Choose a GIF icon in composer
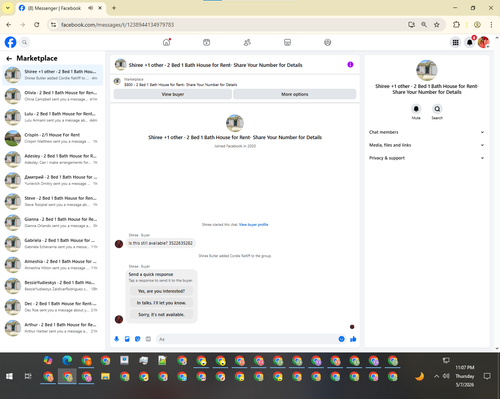 pyautogui.click(x=148, y=339)
